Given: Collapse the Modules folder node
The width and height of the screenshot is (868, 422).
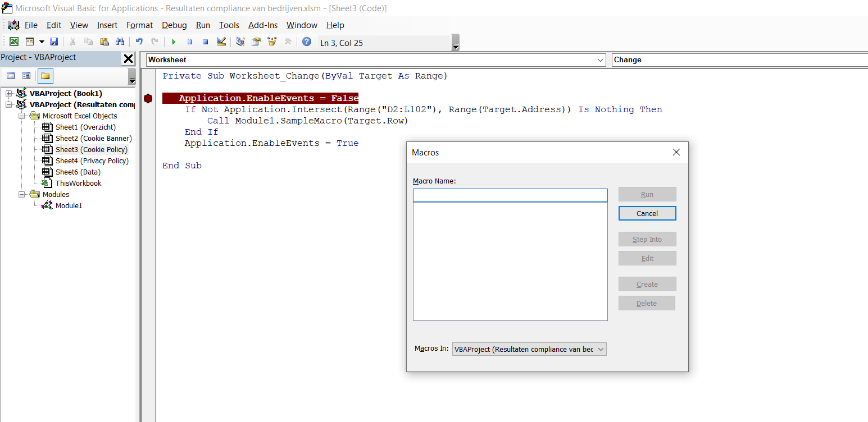Looking at the screenshot, I should [21, 194].
